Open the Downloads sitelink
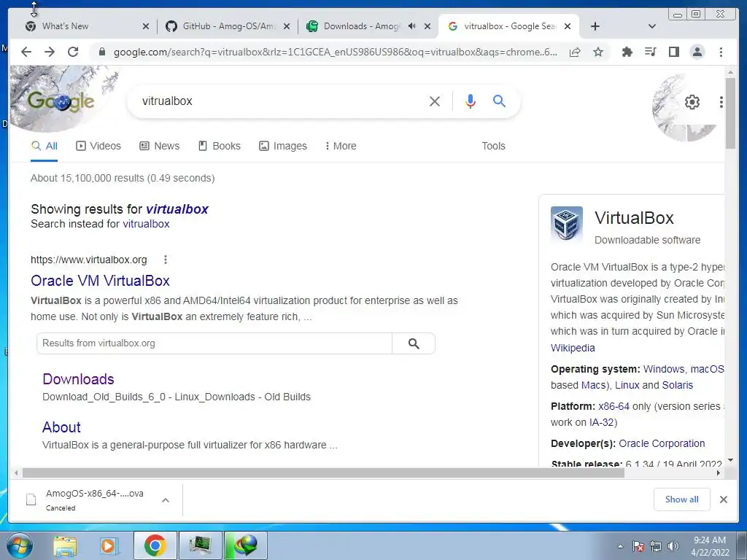This screenshot has width=747, height=560. coord(78,379)
